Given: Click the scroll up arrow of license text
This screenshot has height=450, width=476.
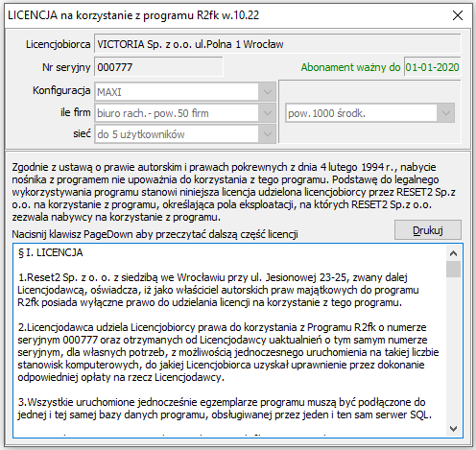Looking at the screenshot, I should (453, 253).
